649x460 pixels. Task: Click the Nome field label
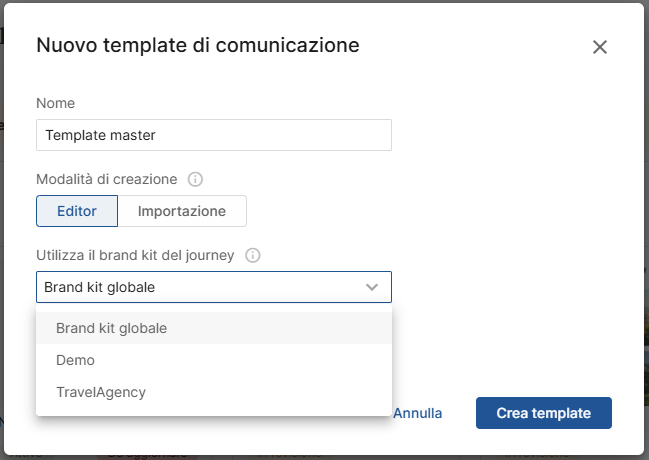[x=56, y=103]
